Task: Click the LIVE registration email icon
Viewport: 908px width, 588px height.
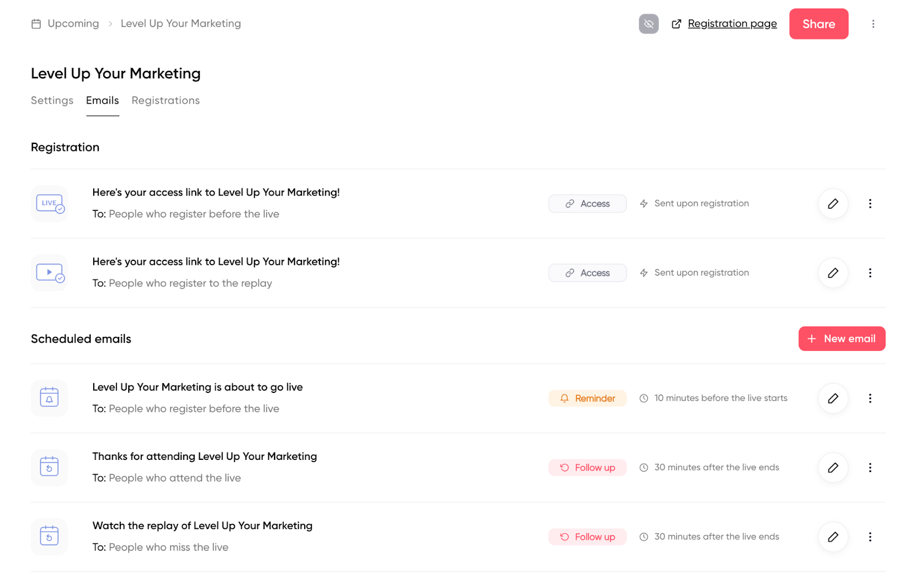Action: coord(49,204)
